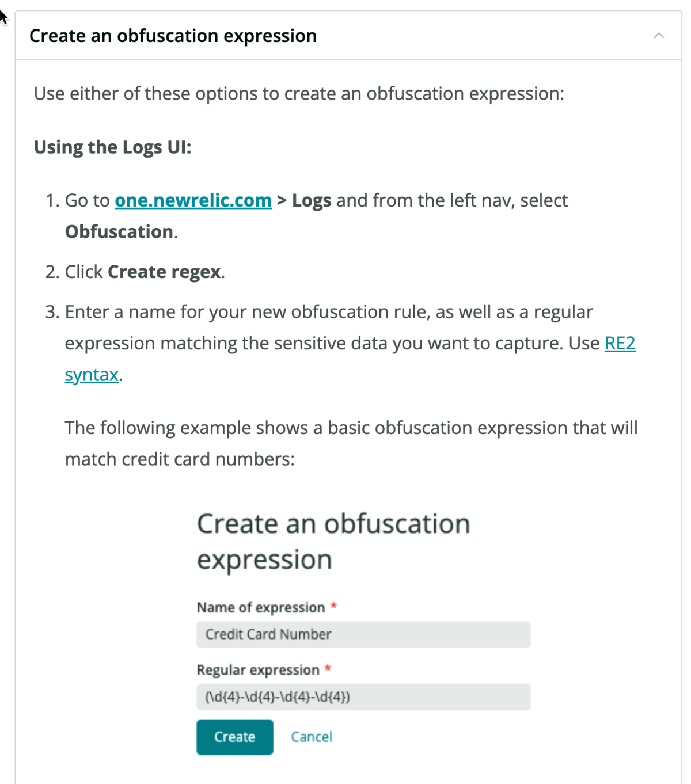Collapse the section with the chevron icon

[659, 36]
